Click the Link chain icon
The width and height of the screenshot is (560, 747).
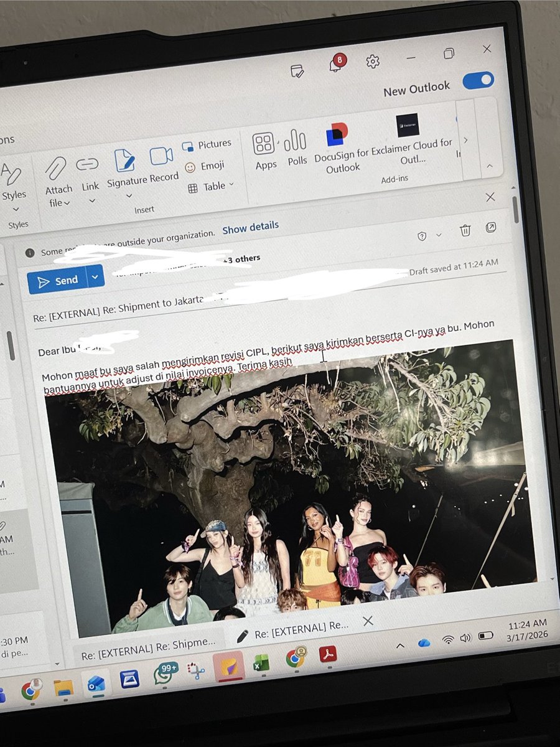(87, 164)
